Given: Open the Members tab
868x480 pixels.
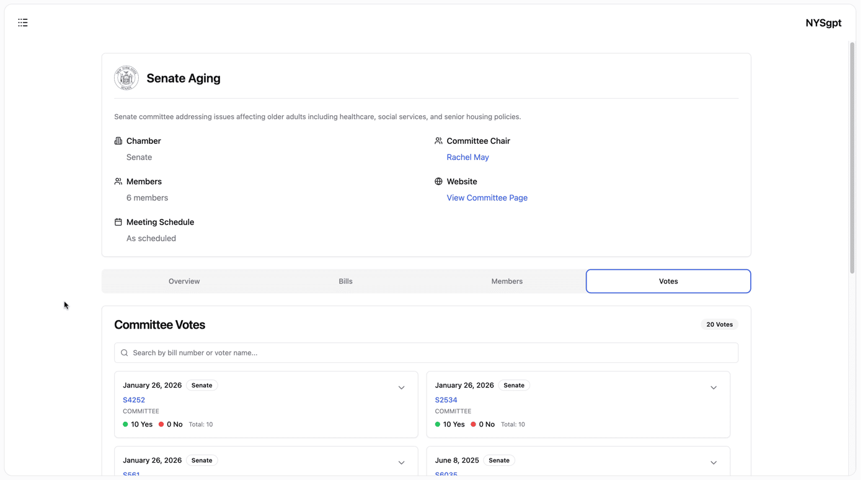Looking at the screenshot, I should tap(507, 282).
